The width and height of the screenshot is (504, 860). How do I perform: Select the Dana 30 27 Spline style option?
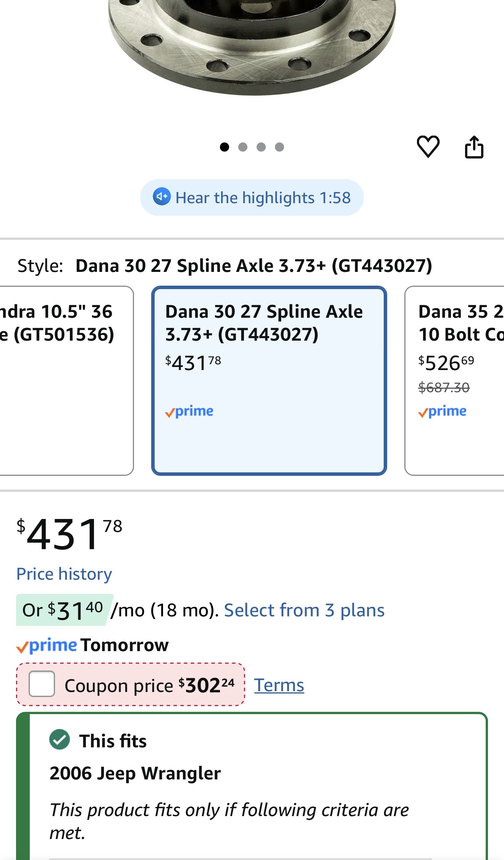tap(269, 380)
